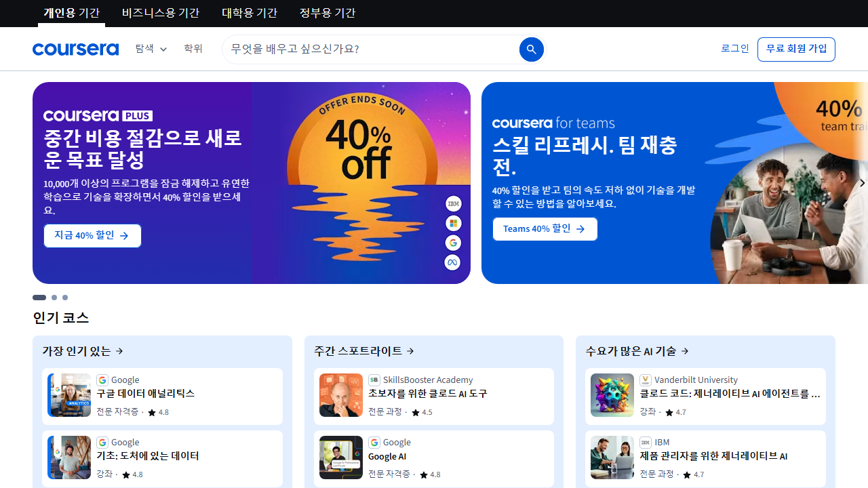The image size is (868, 488).
Task: Click the Meta logo on Plus banner
Action: (x=453, y=262)
